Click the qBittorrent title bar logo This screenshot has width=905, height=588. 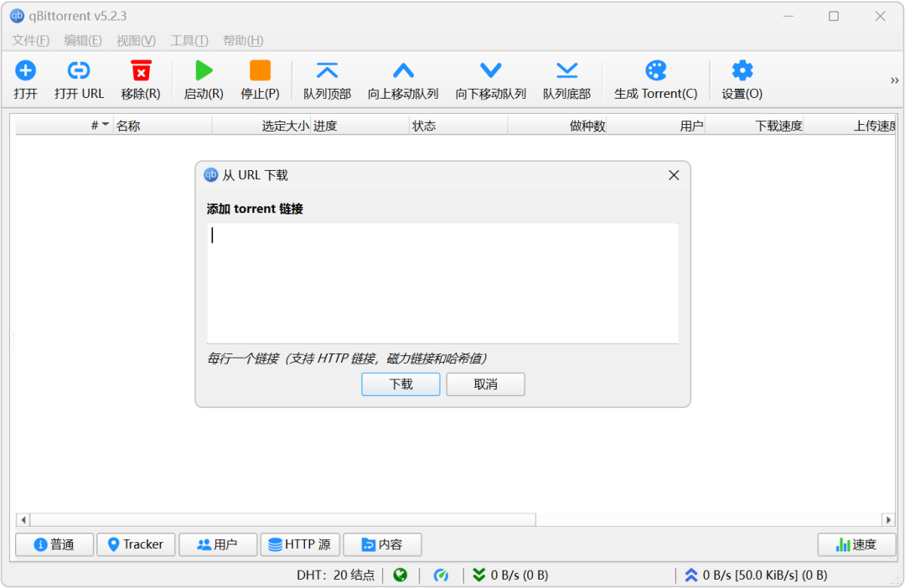[x=18, y=16]
